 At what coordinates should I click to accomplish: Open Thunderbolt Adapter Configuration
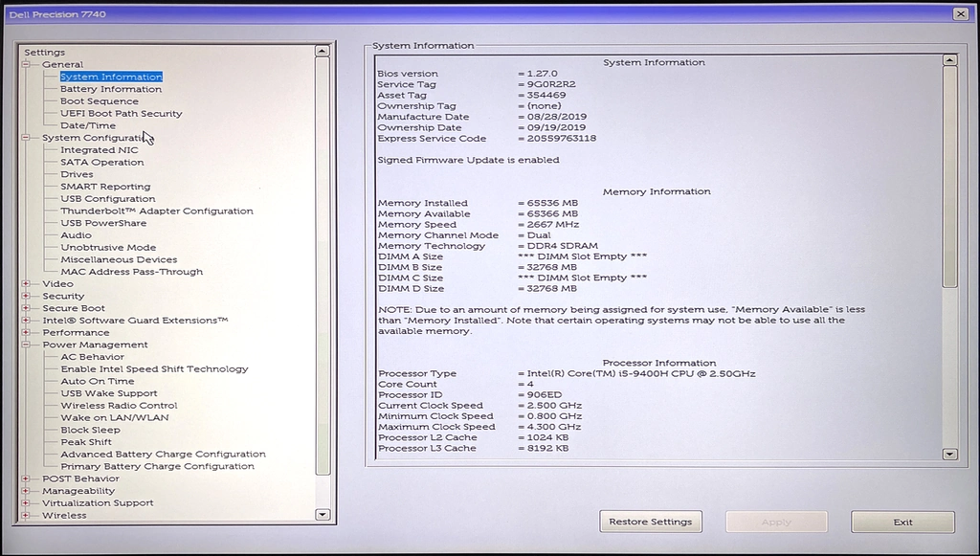click(156, 211)
